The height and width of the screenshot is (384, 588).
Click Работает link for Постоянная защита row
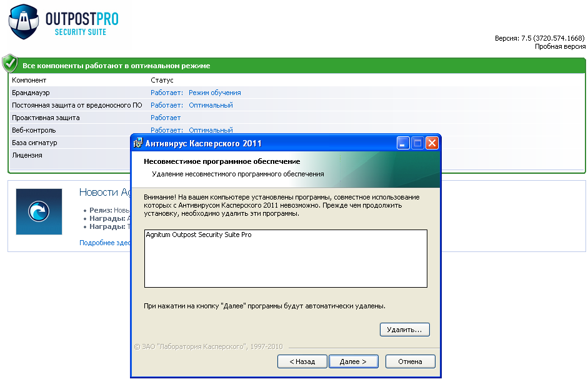point(167,105)
